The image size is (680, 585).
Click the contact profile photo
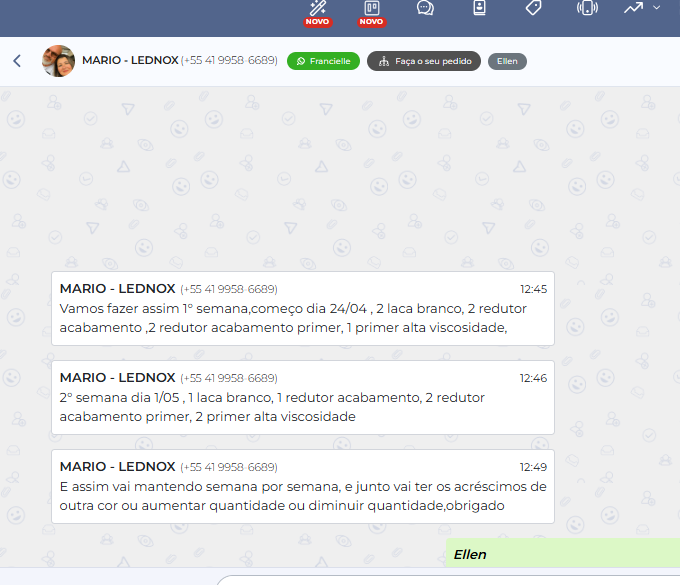click(58, 61)
